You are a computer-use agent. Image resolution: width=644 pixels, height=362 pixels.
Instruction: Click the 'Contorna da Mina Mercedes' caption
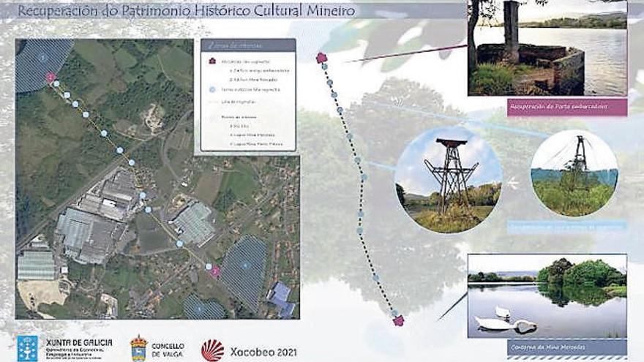click(547, 346)
